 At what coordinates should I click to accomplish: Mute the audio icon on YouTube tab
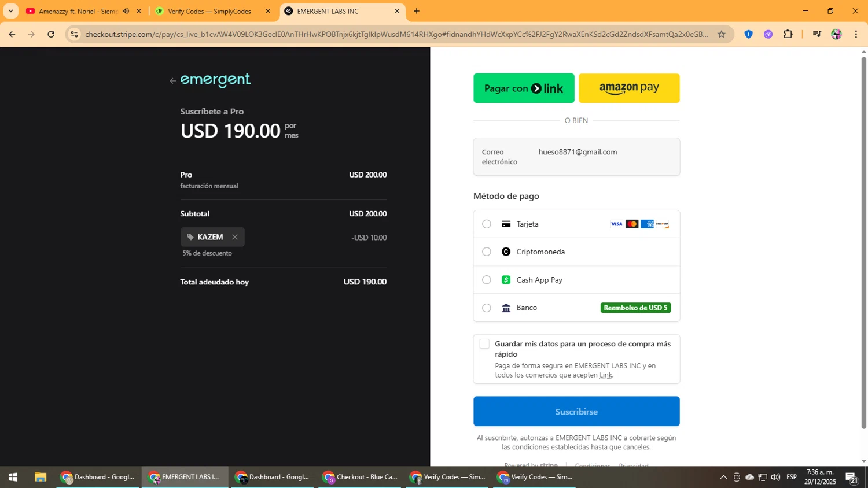click(126, 11)
